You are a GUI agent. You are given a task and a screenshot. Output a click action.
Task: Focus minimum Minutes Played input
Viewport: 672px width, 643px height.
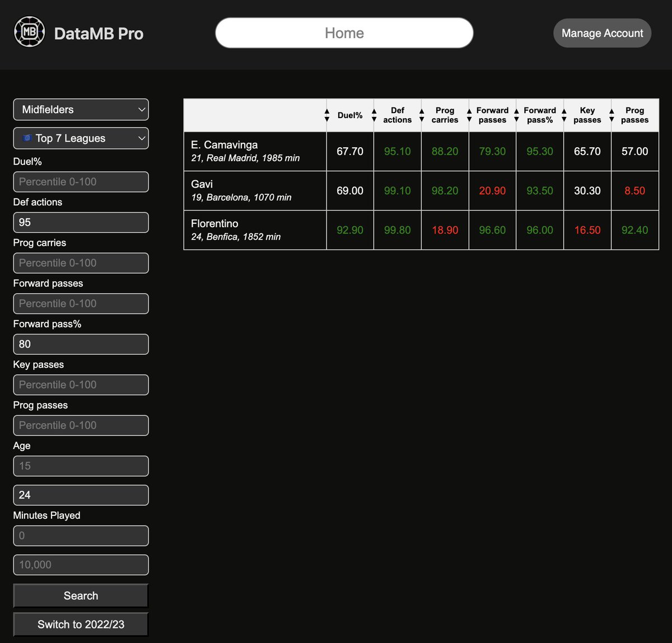pos(81,536)
